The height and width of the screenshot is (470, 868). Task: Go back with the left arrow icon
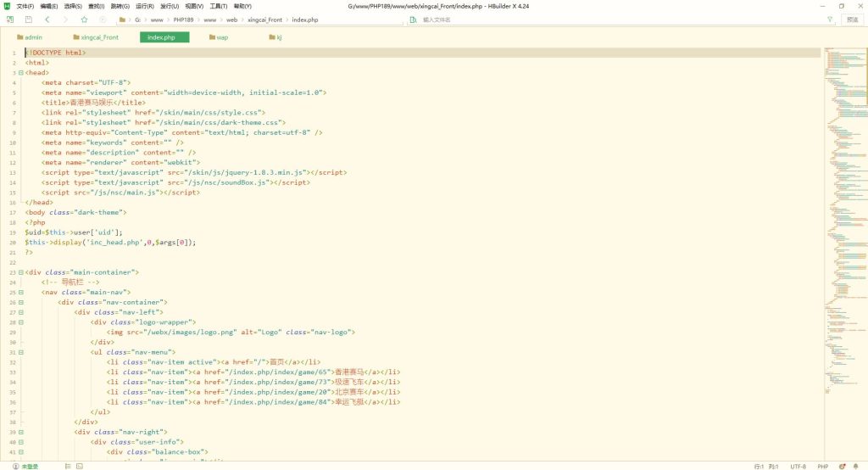[x=47, y=20]
